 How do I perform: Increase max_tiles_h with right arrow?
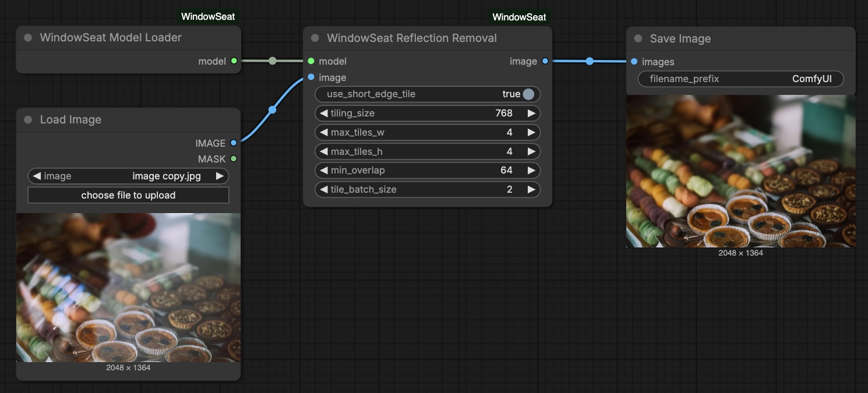(531, 152)
